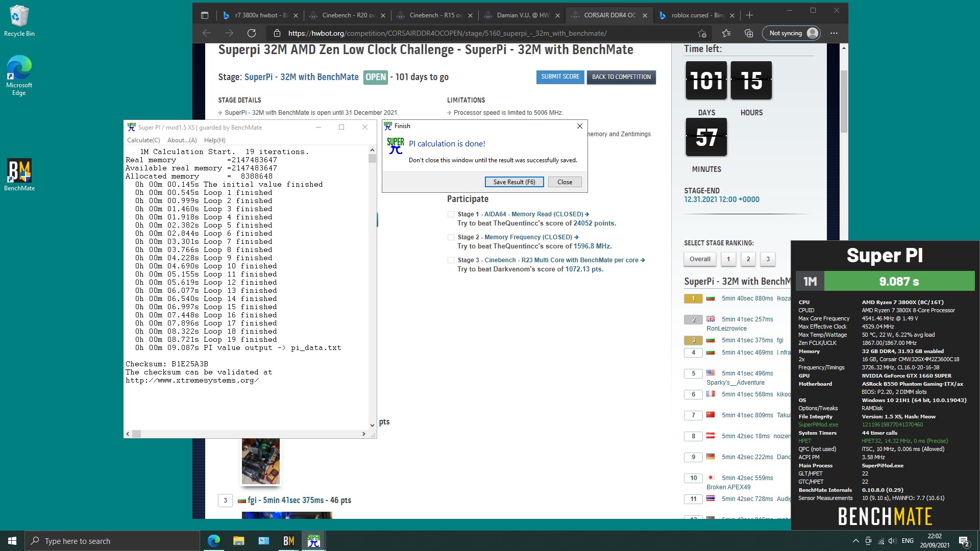Switch to the Damian V.U. @ HW tab
The width and height of the screenshot is (980, 551).
pos(522,15)
